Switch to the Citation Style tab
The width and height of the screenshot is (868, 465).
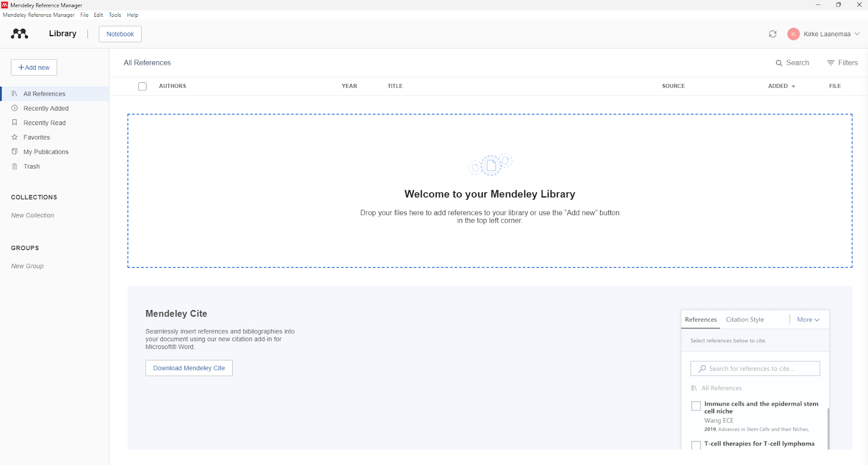click(745, 320)
